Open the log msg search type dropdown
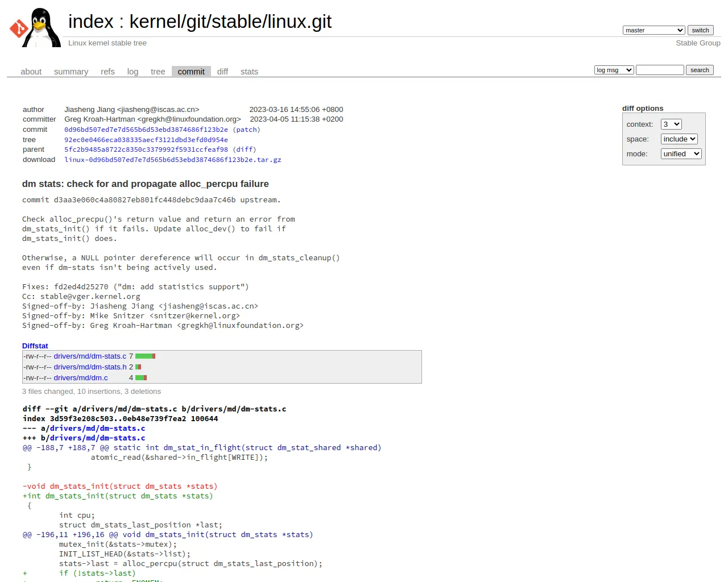The image size is (728, 582). (x=614, y=70)
